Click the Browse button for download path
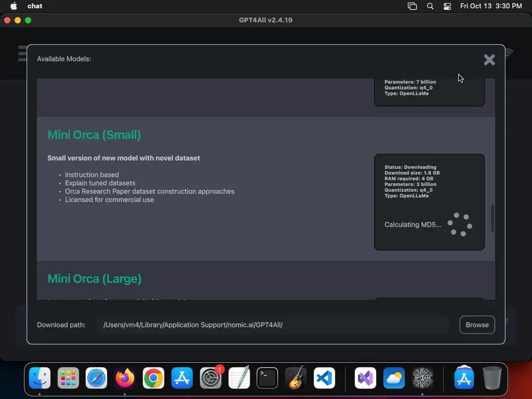The image size is (532, 399). tap(477, 325)
